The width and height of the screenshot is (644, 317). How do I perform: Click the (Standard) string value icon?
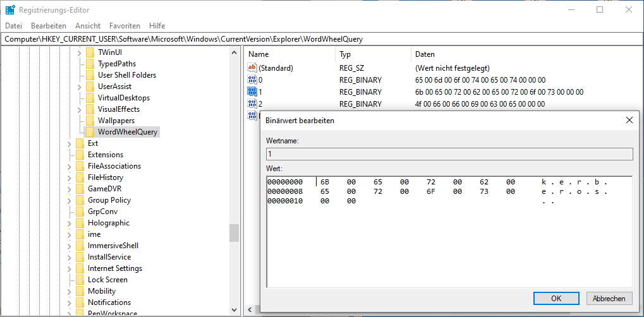coord(252,68)
